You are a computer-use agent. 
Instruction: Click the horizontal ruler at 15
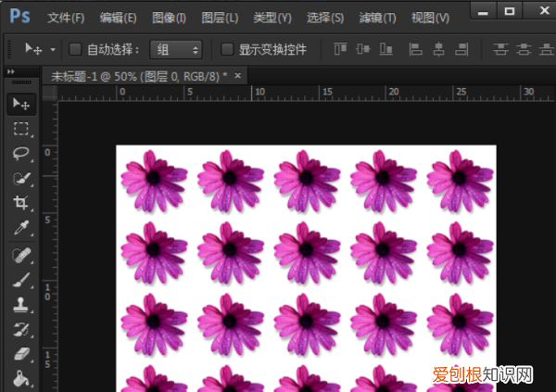click(326, 93)
